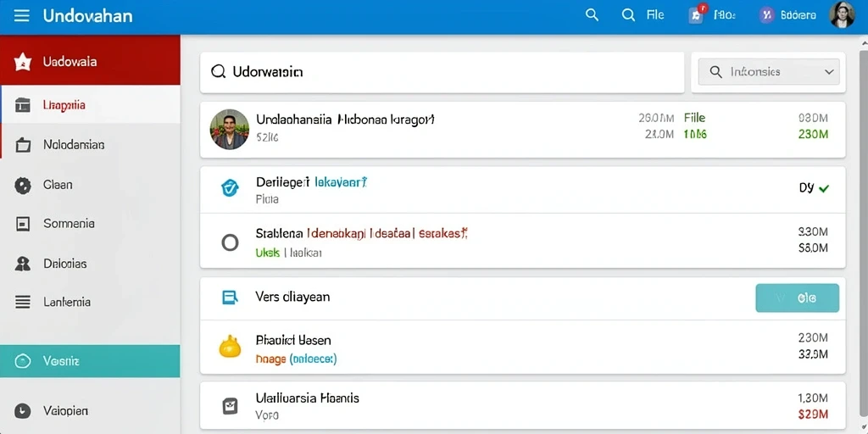Open Claan in the sidebar
This screenshot has width=868, height=434.
(x=90, y=185)
